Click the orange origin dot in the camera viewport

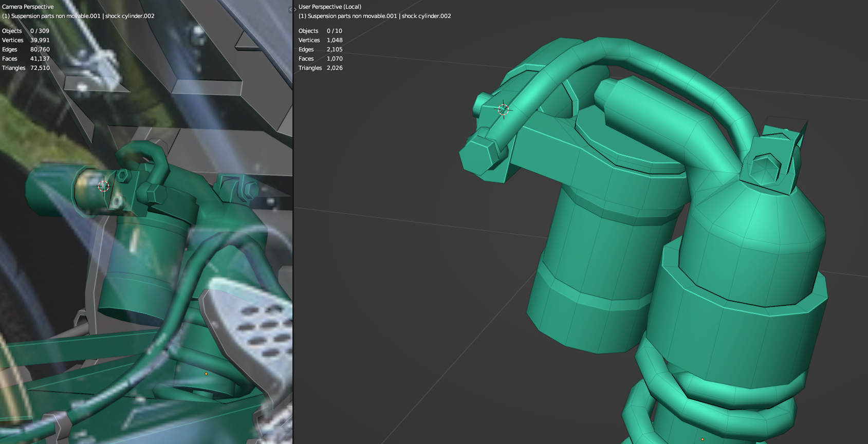[206, 374]
